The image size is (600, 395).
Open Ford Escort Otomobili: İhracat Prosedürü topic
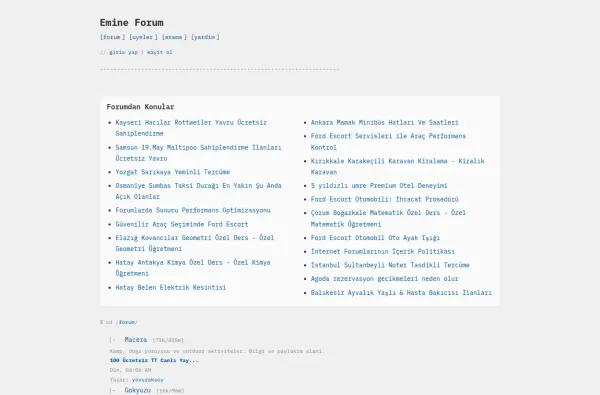384,199
